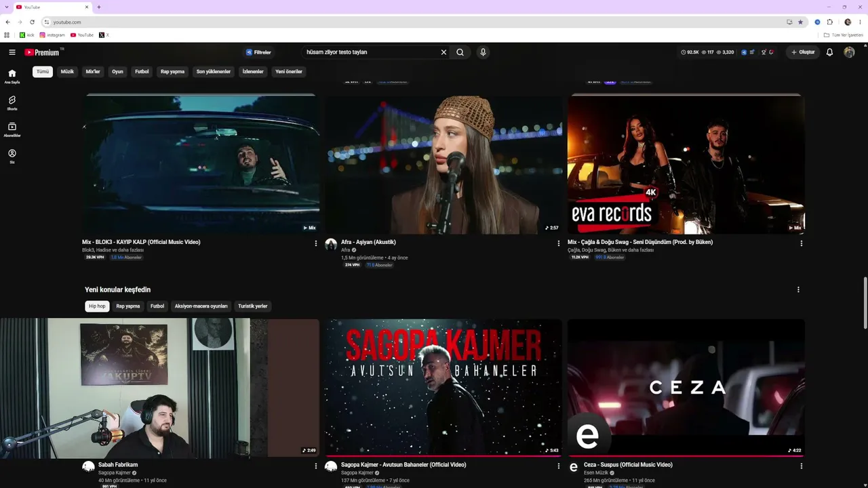Open Afra Aşiyan Akustik thumbnail
Image resolution: width=868 pixels, height=488 pixels.
pos(443,163)
